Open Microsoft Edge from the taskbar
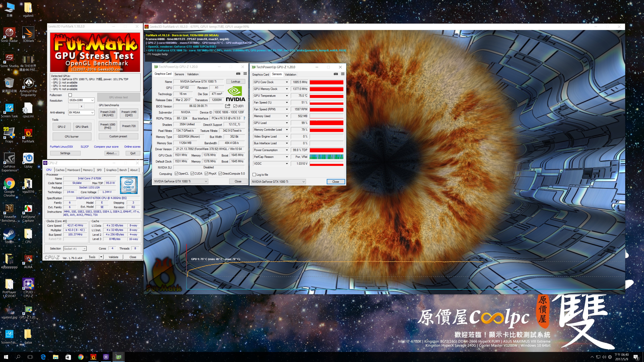 [x=43, y=357]
